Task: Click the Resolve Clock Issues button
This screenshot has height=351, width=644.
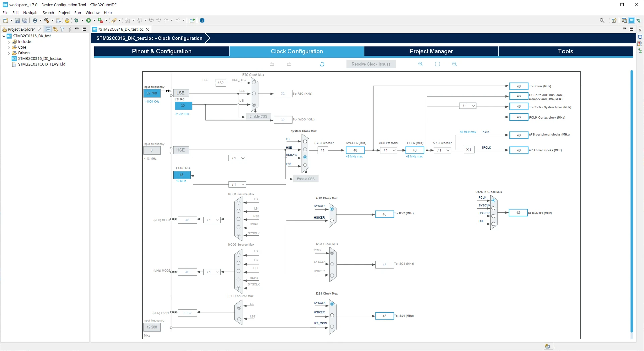Action: tap(371, 64)
